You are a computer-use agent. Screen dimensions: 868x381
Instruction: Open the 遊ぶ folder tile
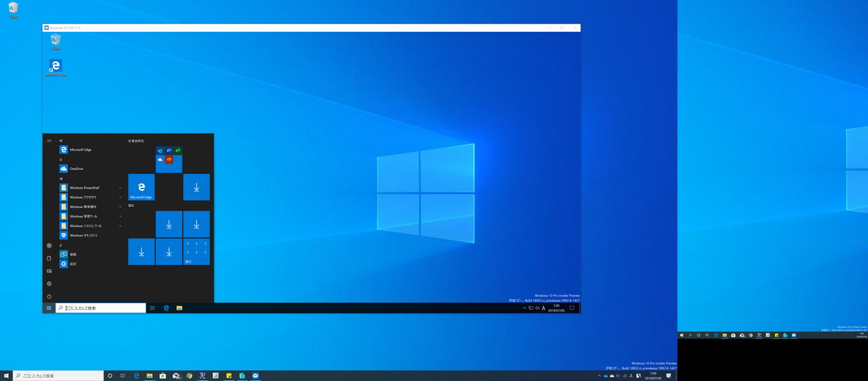(x=196, y=252)
